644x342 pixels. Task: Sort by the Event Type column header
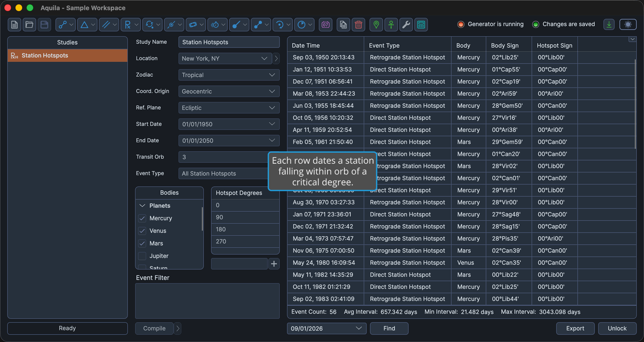pyautogui.click(x=408, y=45)
